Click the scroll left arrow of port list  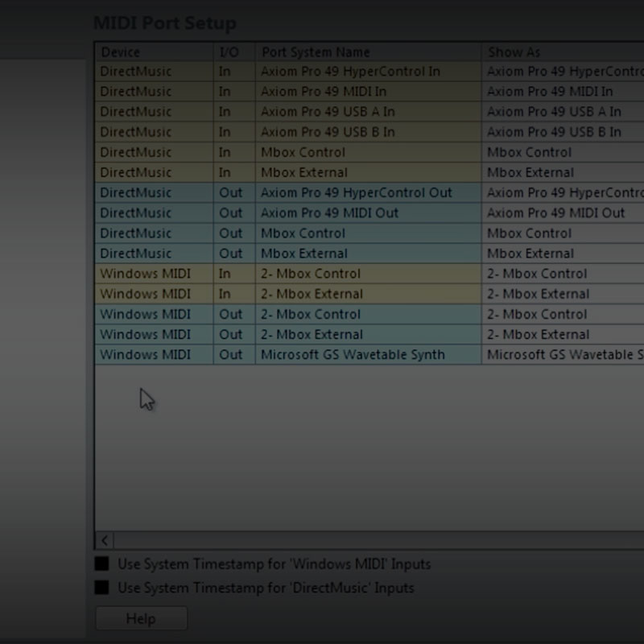[x=105, y=540]
